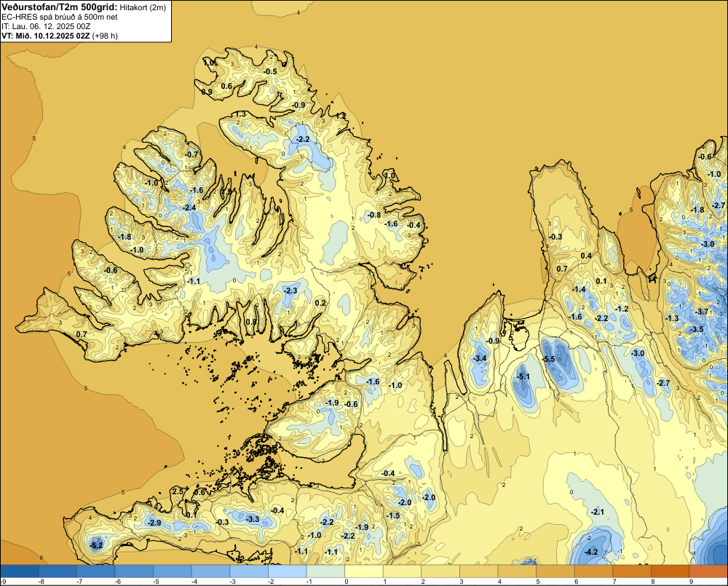Click the init time 'IT: Lau. 06. 12. 2025 00Z'
The image size is (728, 586).
point(46,26)
